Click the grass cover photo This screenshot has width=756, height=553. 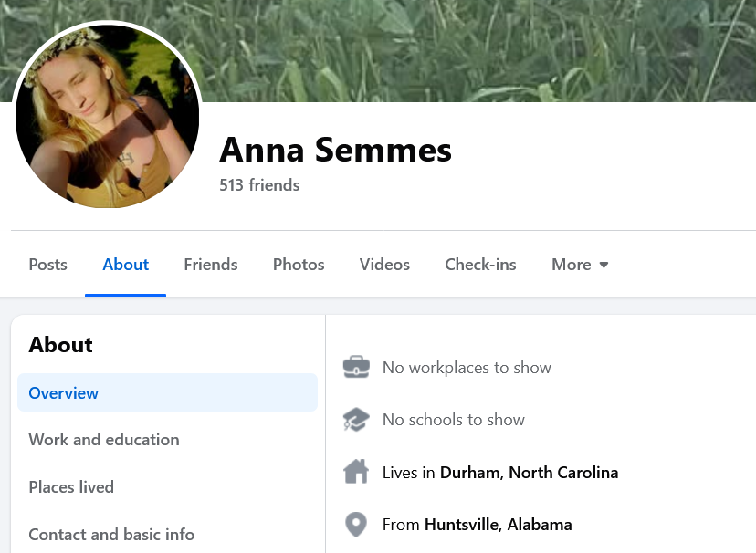(475, 50)
